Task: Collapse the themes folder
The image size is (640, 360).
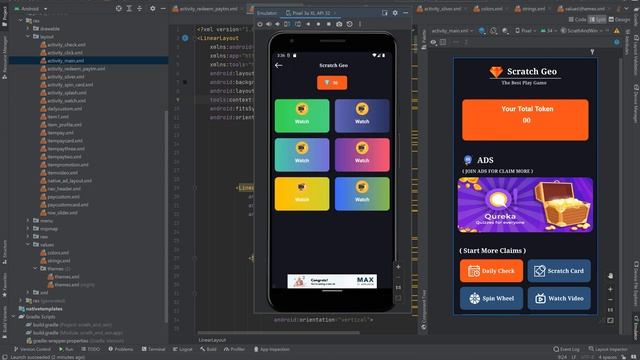Action: [x=36, y=269]
